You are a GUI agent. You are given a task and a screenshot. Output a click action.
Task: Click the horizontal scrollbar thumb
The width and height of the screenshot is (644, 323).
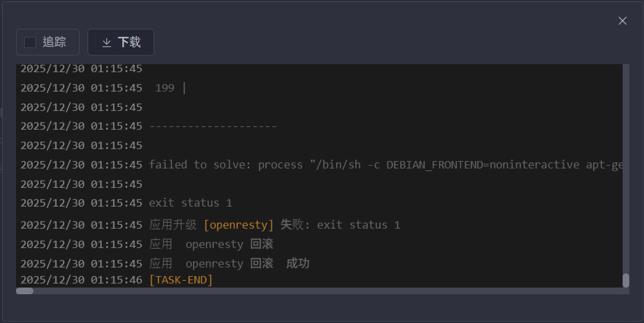coord(25,291)
